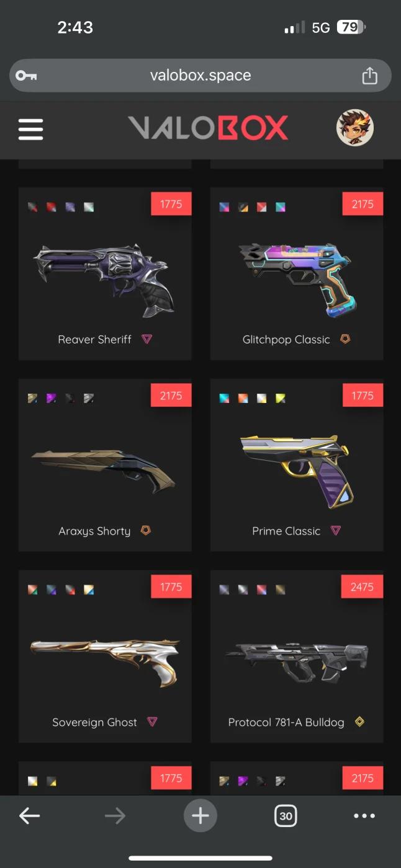Tap the browser share icon

tap(369, 76)
